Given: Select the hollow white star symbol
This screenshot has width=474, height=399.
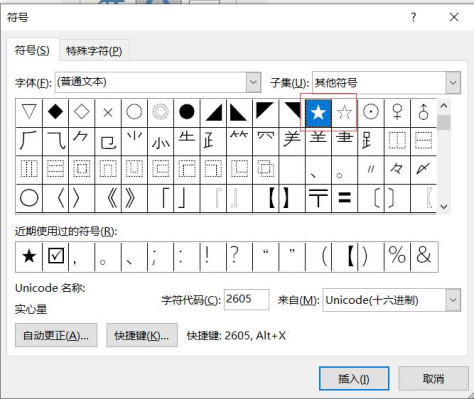Looking at the screenshot, I should [x=344, y=113].
